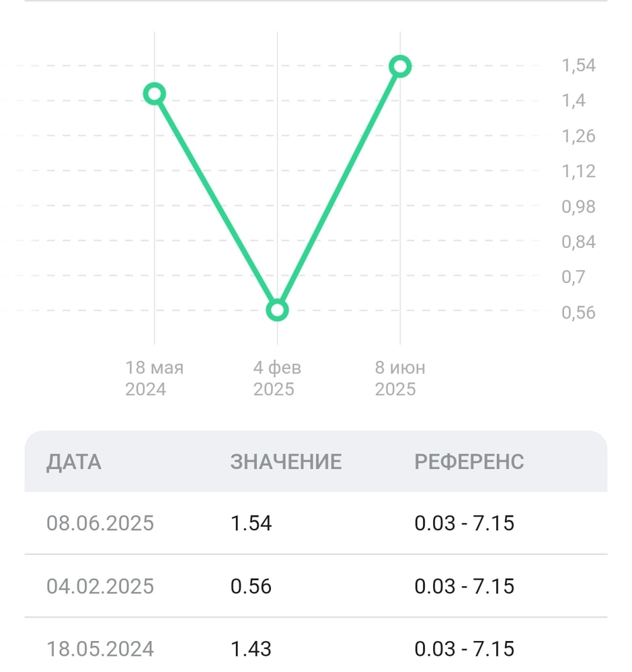This screenshot has width=632, height=672.
Task: Sort by the ЗНАЧЕНИЕ column header
Action: pos(286,462)
